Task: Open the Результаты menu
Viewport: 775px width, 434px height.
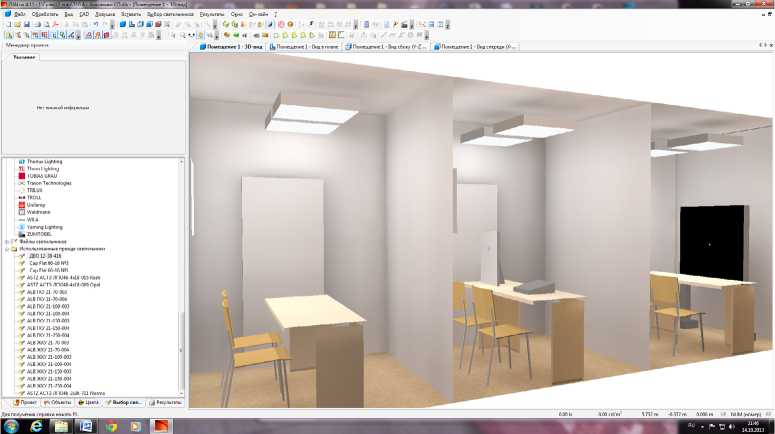Action: point(212,16)
